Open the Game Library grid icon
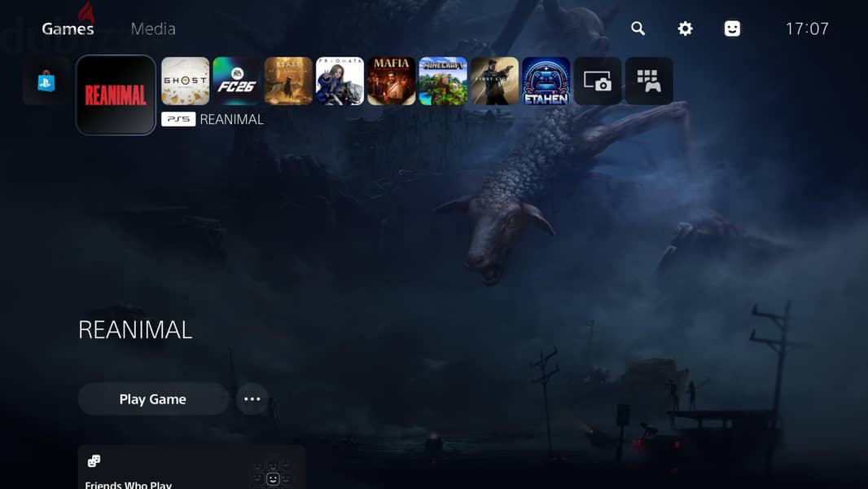Screen dimensions: 868x489 (x=649, y=81)
